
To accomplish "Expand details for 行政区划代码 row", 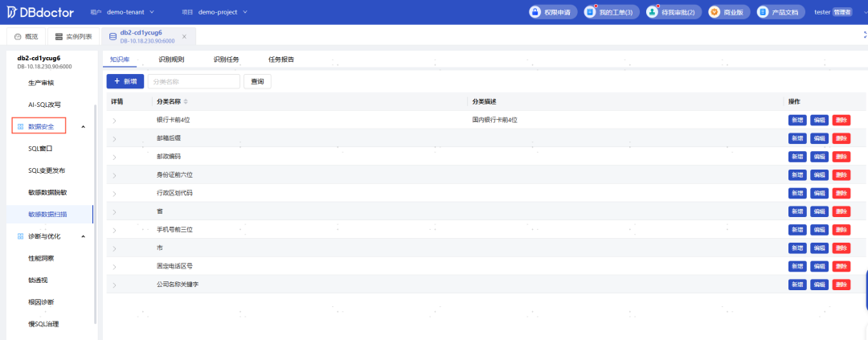I will coord(115,193).
